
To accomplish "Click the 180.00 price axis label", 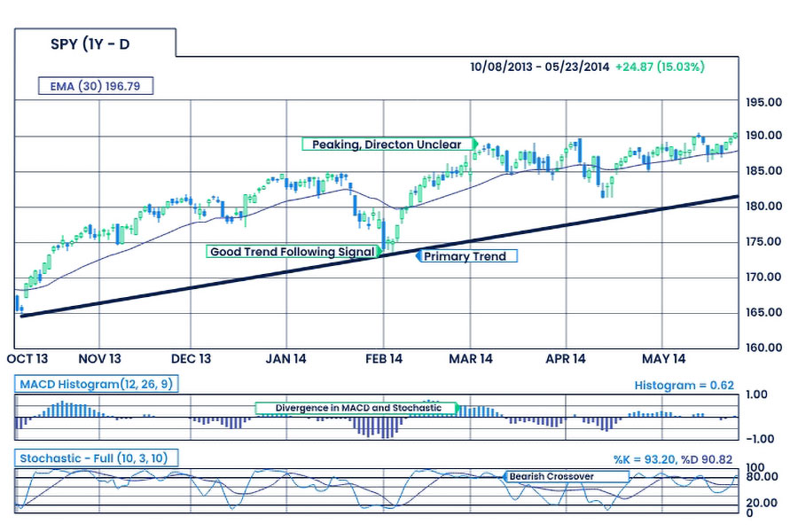I will (x=764, y=207).
